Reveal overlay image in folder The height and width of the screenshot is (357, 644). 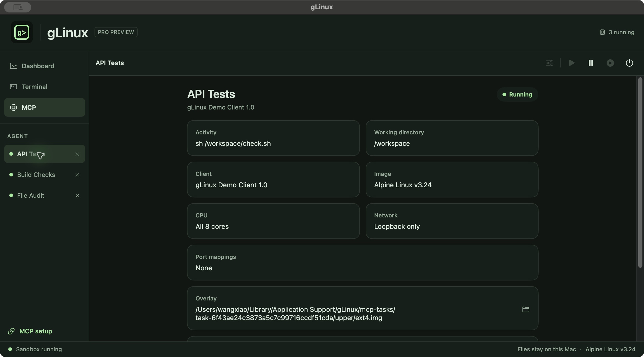(x=526, y=309)
